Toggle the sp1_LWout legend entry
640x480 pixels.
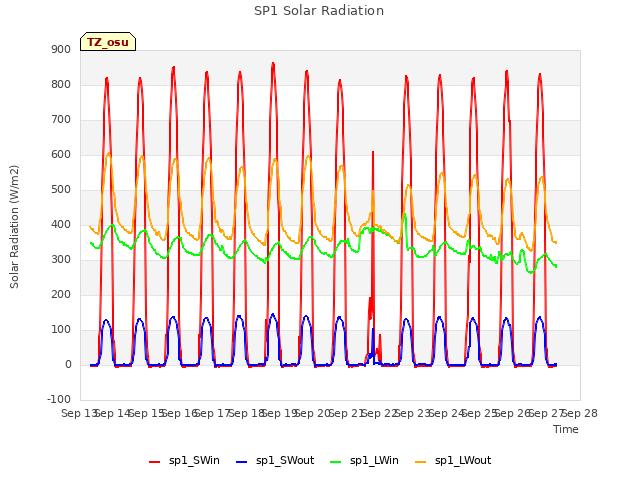point(453,460)
